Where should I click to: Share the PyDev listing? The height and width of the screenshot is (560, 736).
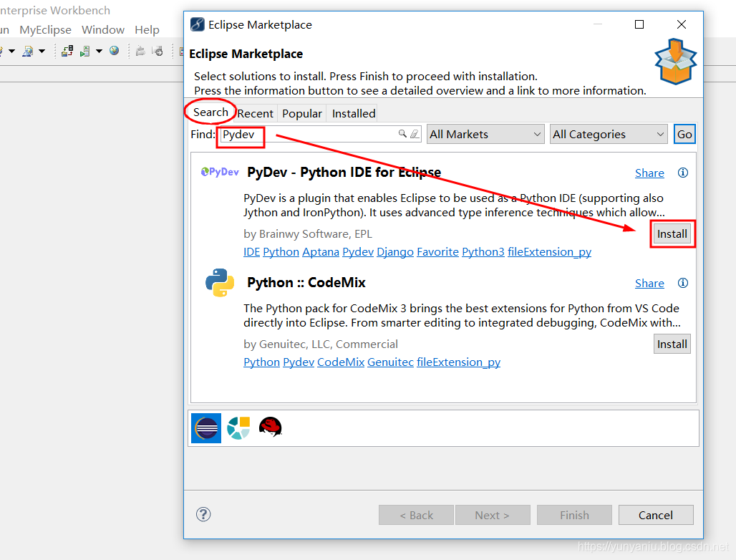pyautogui.click(x=649, y=173)
